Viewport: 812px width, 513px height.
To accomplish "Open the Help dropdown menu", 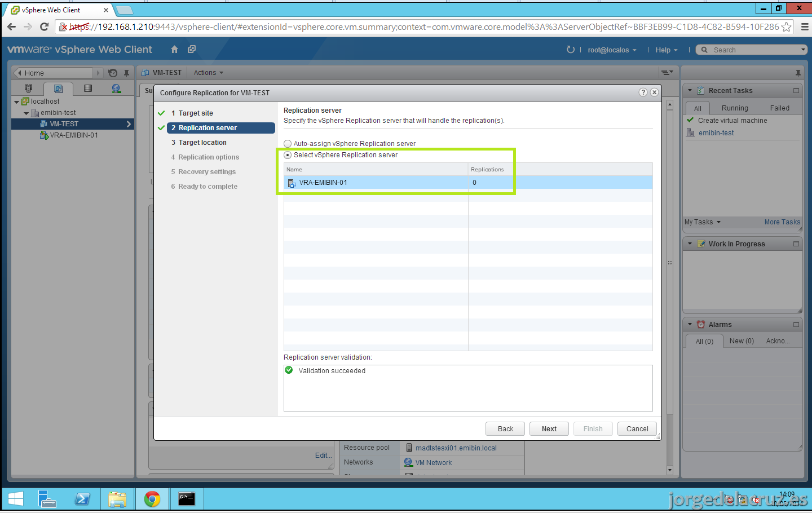I will pyautogui.click(x=667, y=50).
